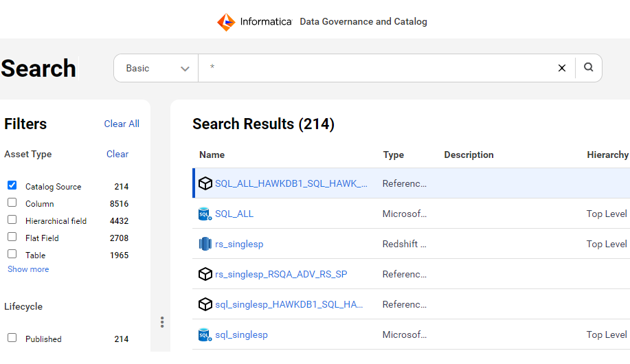
Task: Sort by the Type column header
Action: [x=394, y=155]
